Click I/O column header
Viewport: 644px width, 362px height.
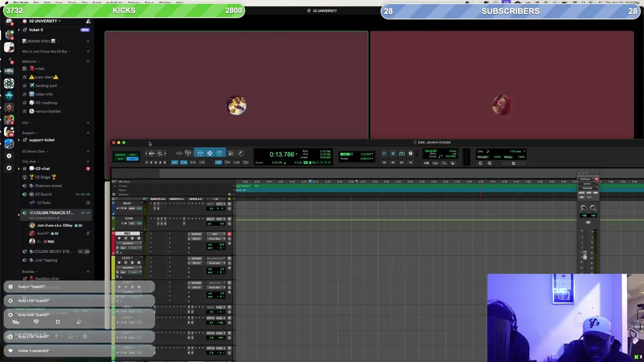coord(216,199)
